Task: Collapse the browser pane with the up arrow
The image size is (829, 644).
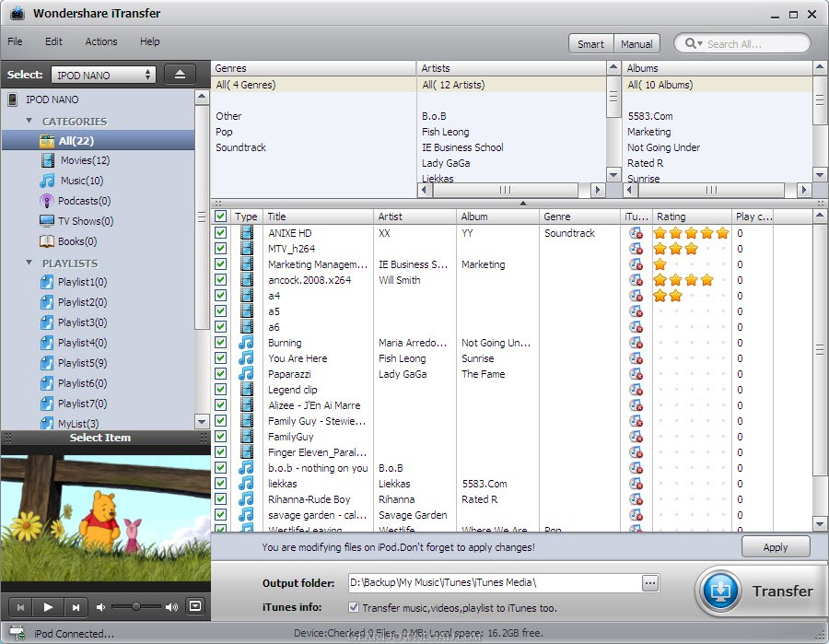Action: pos(523,203)
